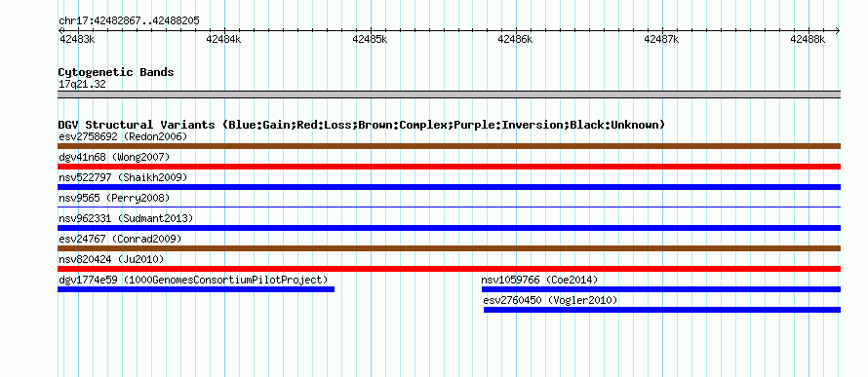Click the nsv1059766 (Coe2014) blue bar
This screenshot has height=377, width=868.
pyautogui.click(x=661, y=289)
